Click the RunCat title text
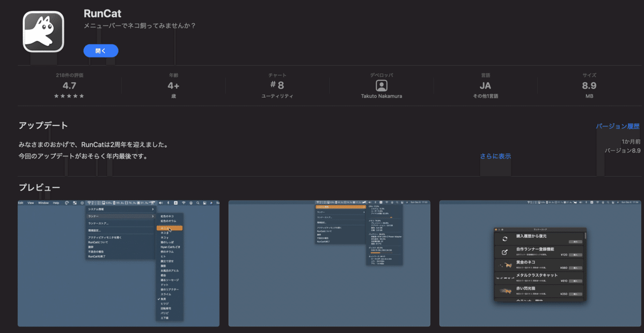 103,14
